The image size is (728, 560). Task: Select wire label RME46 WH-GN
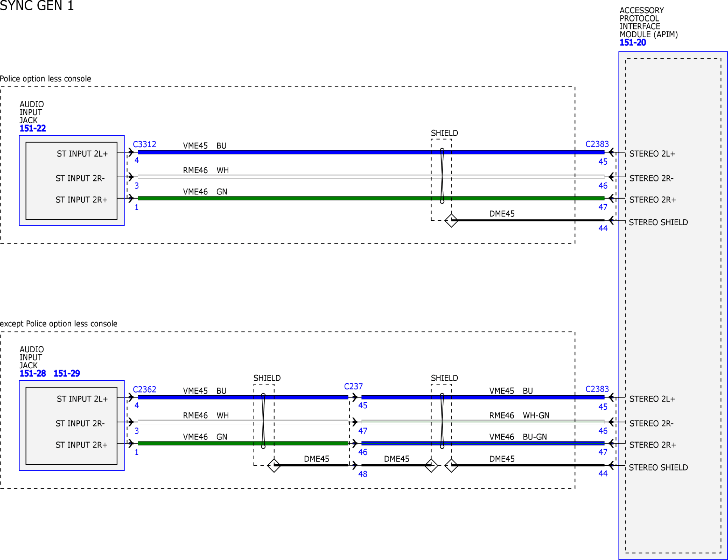519,415
